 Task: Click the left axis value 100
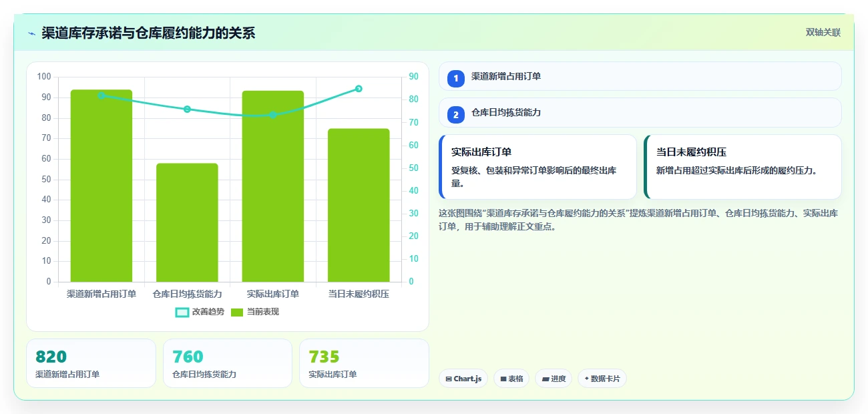(x=44, y=77)
